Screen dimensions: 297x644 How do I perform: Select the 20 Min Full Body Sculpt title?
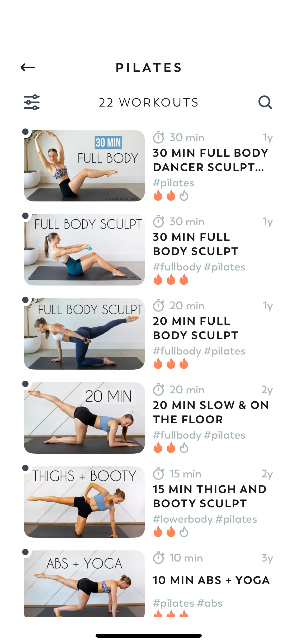(196, 328)
